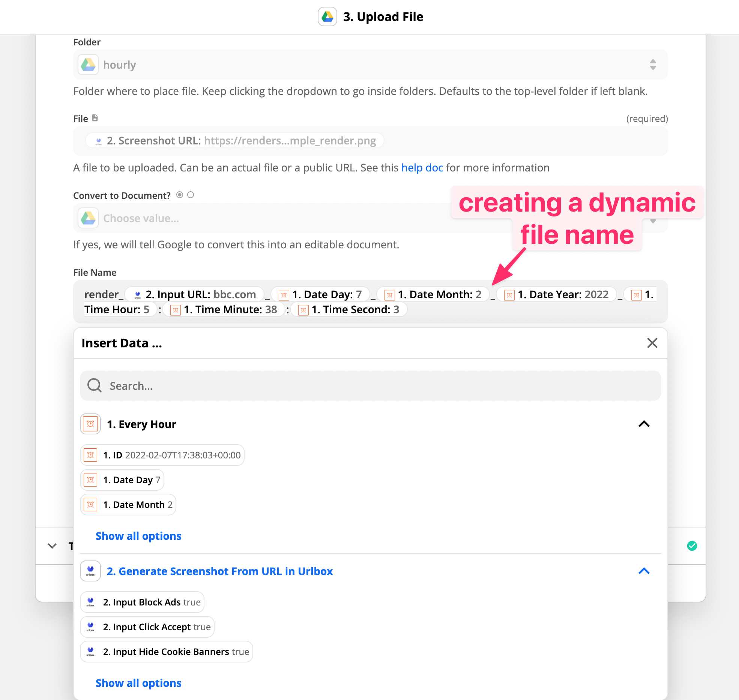
Task: Select No radio for Convert to Document
Action: pyautogui.click(x=191, y=195)
